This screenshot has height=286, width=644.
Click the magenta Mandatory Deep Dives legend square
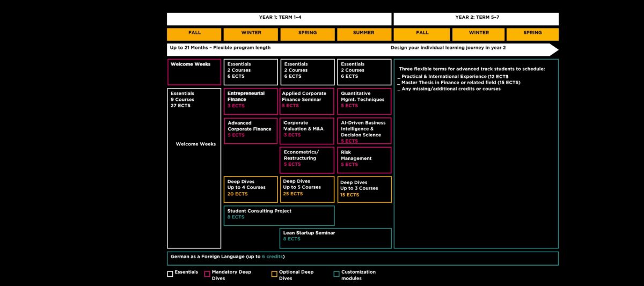pyautogui.click(x=207, y=274)
